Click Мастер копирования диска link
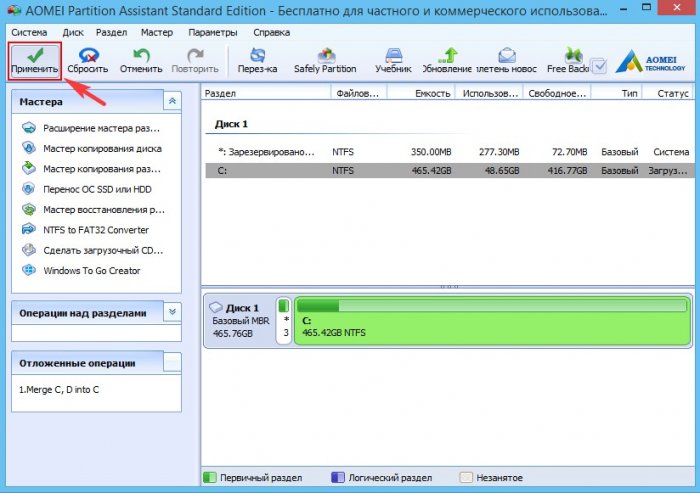The width and height of the screenshot is (700, 493). pyautogui.click(x=102, y=148)
